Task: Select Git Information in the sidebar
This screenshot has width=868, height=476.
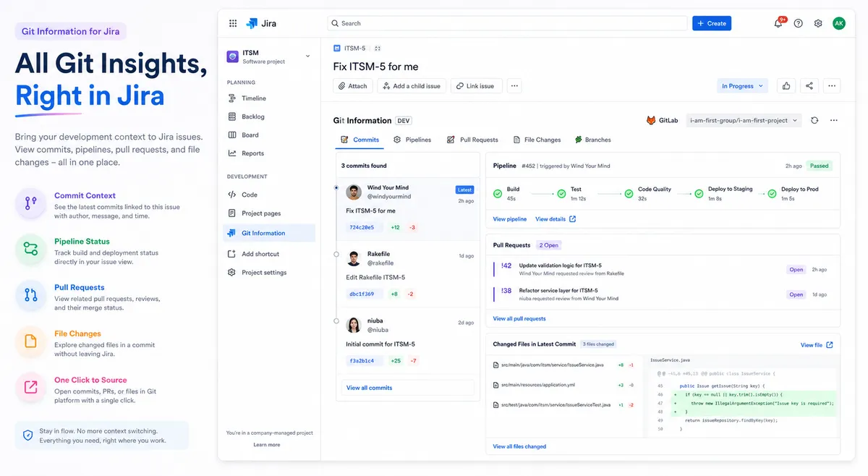Action: tap(269, 233)
